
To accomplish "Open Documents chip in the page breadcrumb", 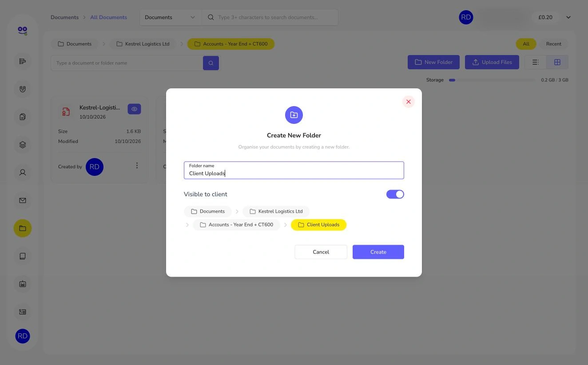I will pos(75,44).
